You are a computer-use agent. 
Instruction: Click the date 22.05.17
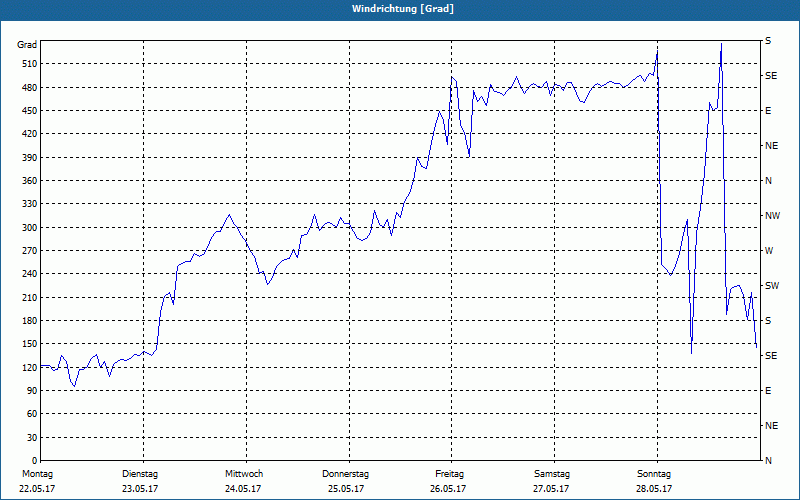coord(37,489)
